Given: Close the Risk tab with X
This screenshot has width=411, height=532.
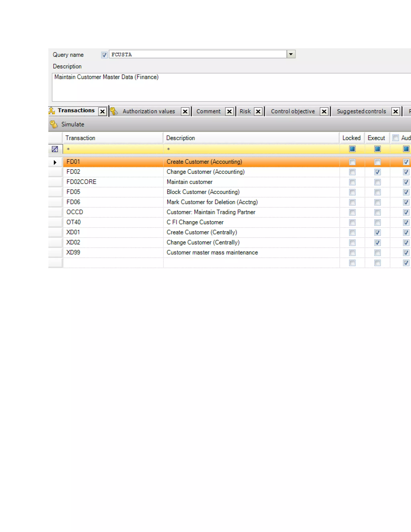Looking at the screenshot, I should coord(258,112).
